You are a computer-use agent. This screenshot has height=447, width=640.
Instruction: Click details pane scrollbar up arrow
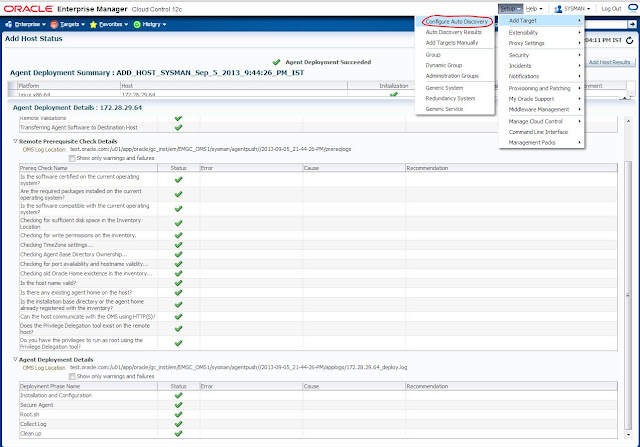(628, 122)
